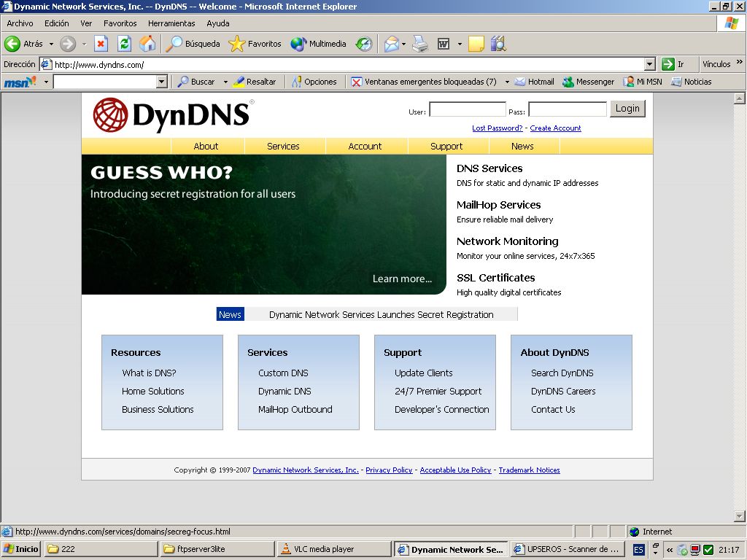Select the News navigation tab

[522, 146]
